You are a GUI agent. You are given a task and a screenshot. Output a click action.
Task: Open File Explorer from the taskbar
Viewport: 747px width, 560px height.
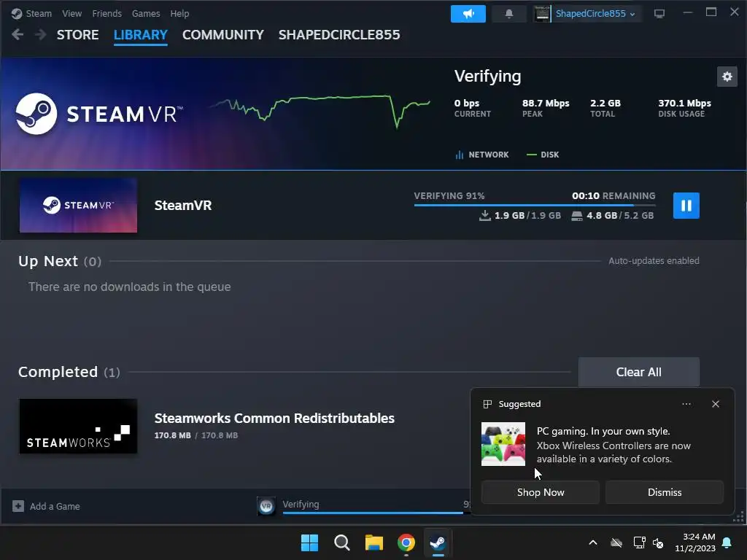[x=374, y=542]
